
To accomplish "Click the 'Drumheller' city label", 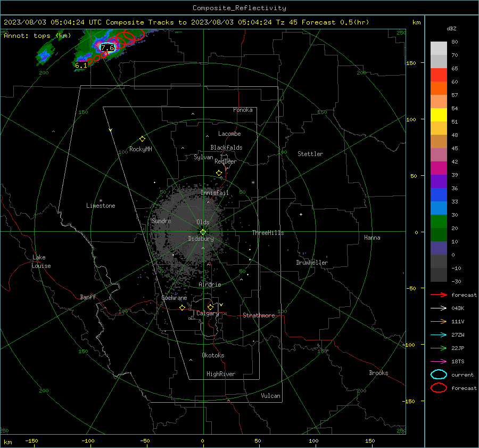I will pos(312,263).
